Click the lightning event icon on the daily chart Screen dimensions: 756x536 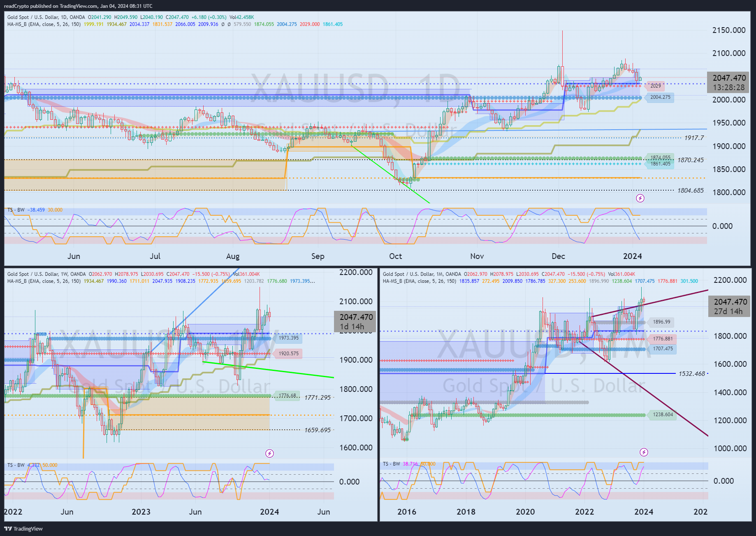640,198
